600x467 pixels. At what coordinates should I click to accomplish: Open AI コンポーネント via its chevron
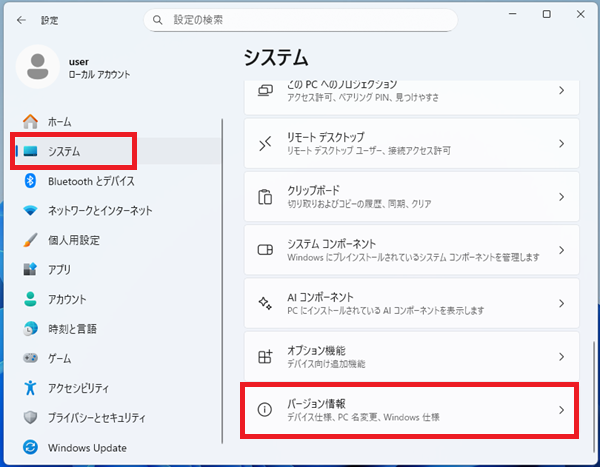pyautogui.click(x=561, y=303)
